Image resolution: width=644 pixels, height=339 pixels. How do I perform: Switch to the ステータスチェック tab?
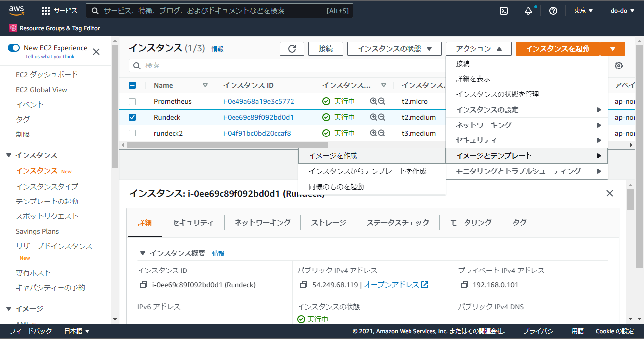tap(398, 223)
